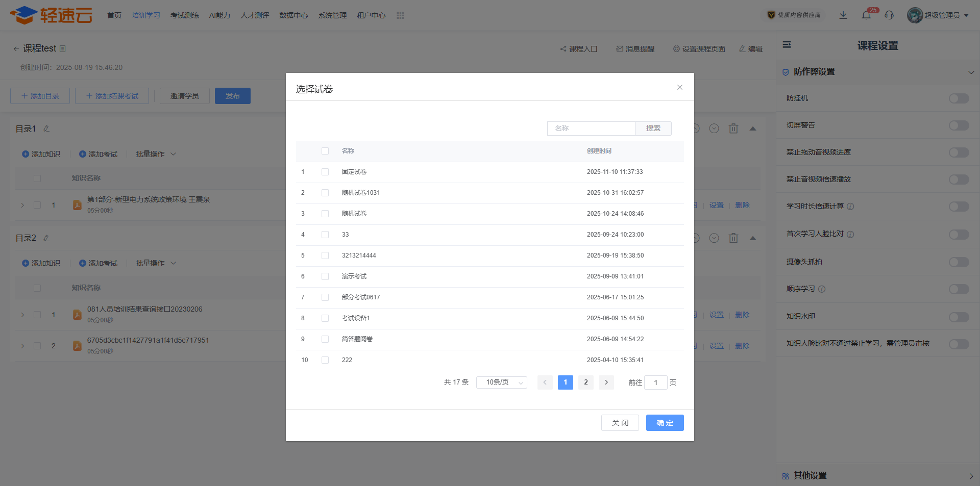Enable the 防挂机 switch

959,98
